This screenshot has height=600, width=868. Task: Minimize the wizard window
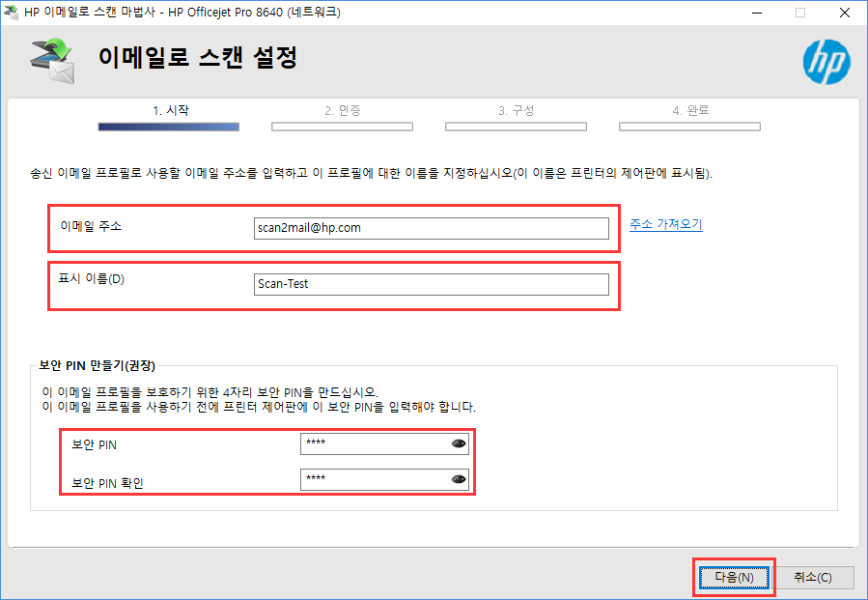757,13
